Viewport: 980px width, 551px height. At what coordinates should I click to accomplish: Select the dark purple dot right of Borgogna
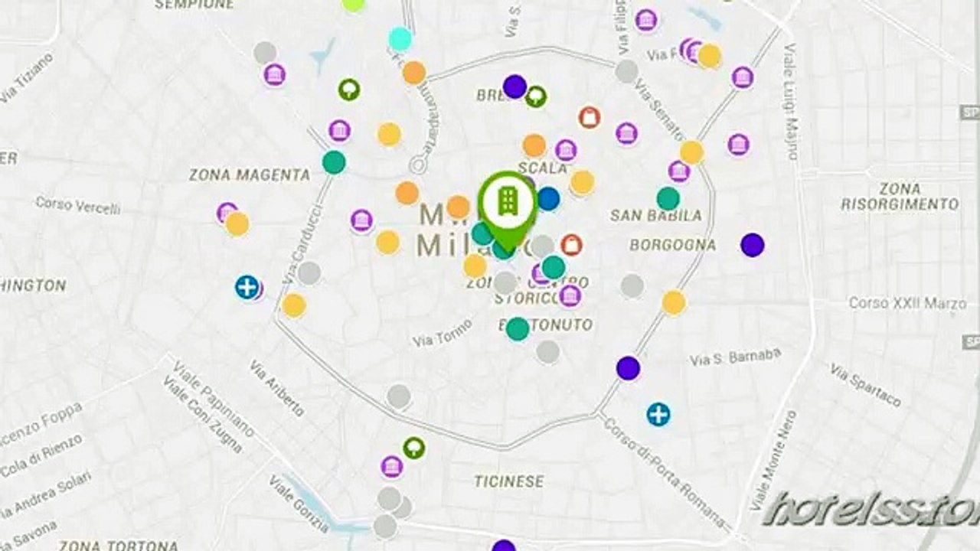[753, 245]
